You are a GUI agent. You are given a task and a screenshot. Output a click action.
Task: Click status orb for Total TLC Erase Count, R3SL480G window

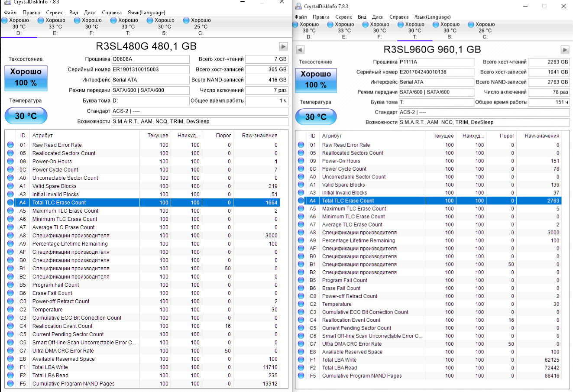point(10,203)
